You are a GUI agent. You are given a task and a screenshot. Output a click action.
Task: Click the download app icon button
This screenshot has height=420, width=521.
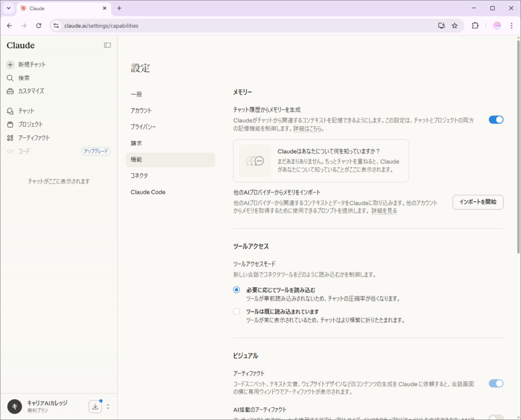pyautogui.click(x=95, y=406)
